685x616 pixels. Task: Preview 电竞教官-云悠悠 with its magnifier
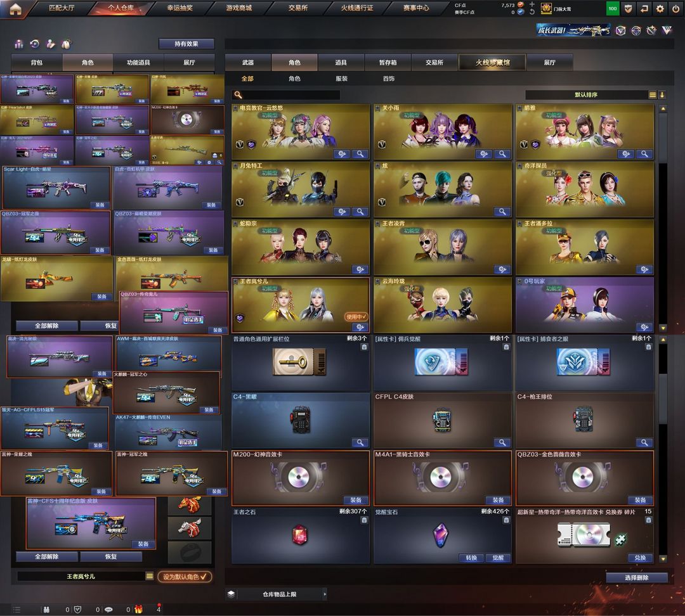[360, 153]
